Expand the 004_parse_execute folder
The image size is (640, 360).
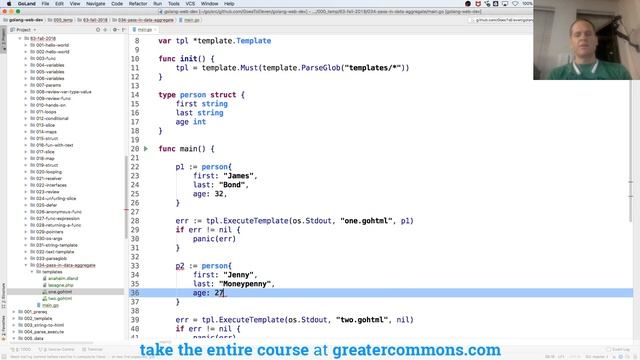[x=14, y=332]
